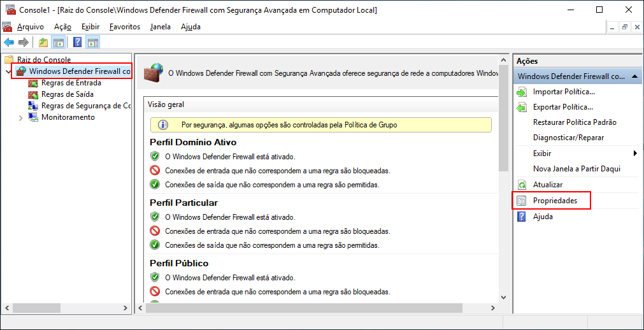Select Regras de Entrada in tree

tap(71, 83)
